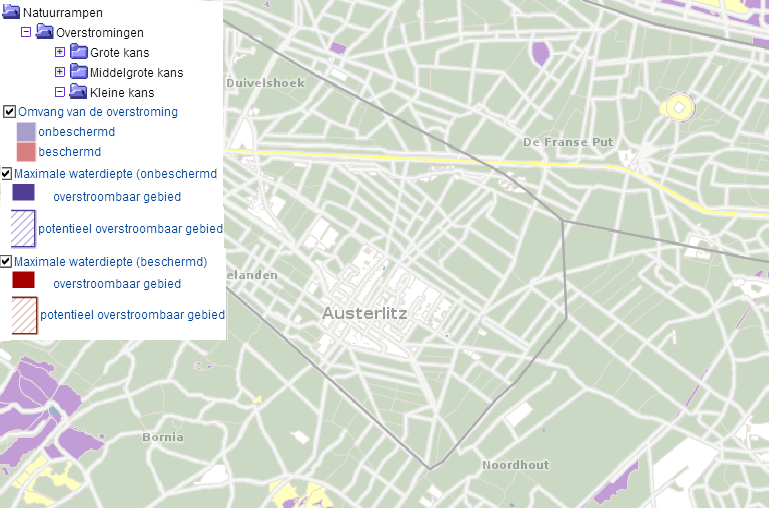Click the Austerlitz place name on map
The width and height of the screenshot is (769, 508).
[364, 313]
